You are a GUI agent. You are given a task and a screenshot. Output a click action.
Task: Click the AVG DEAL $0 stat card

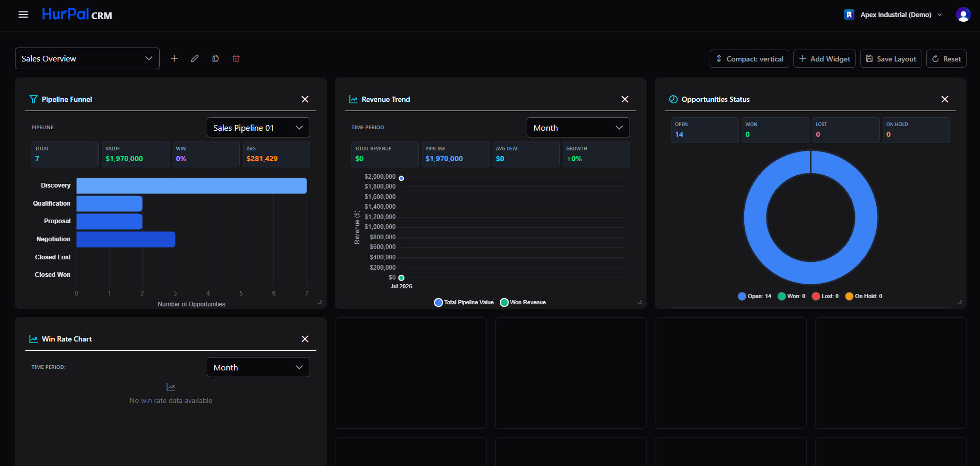526,154
